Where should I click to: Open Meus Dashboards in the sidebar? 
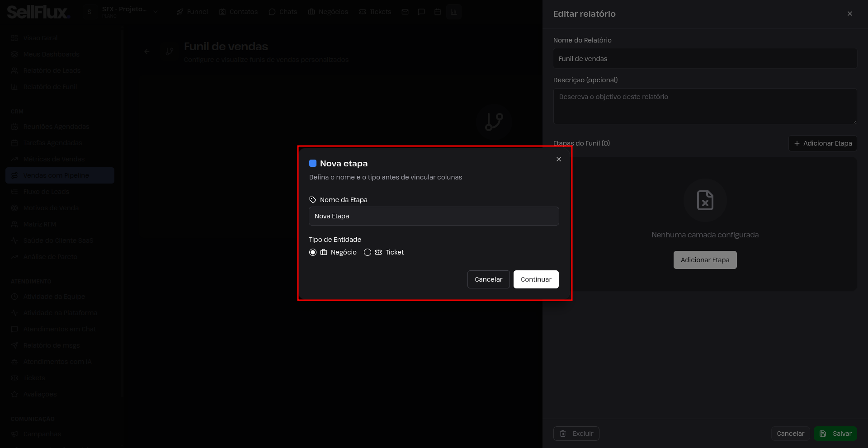click(60, 54)
